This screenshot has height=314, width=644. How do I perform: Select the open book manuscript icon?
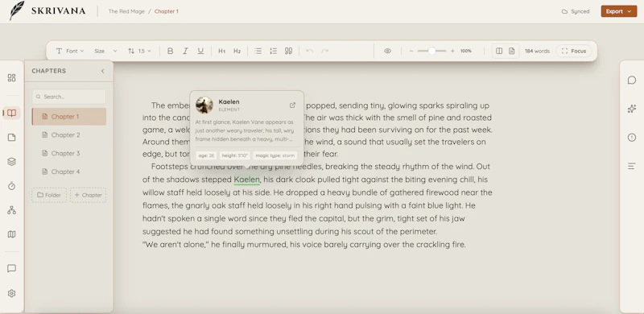tap(11, 113)
